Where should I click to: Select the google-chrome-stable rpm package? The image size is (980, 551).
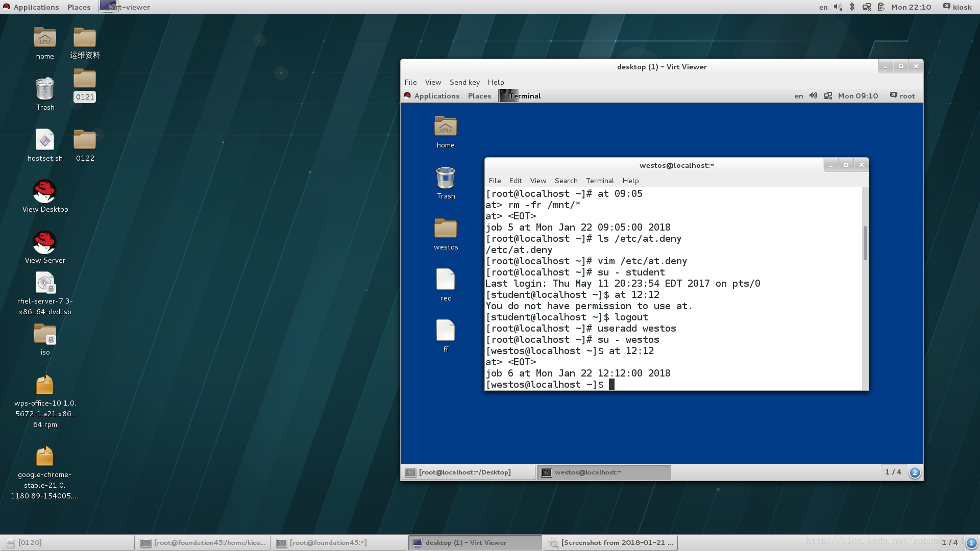tap(45, 457)
